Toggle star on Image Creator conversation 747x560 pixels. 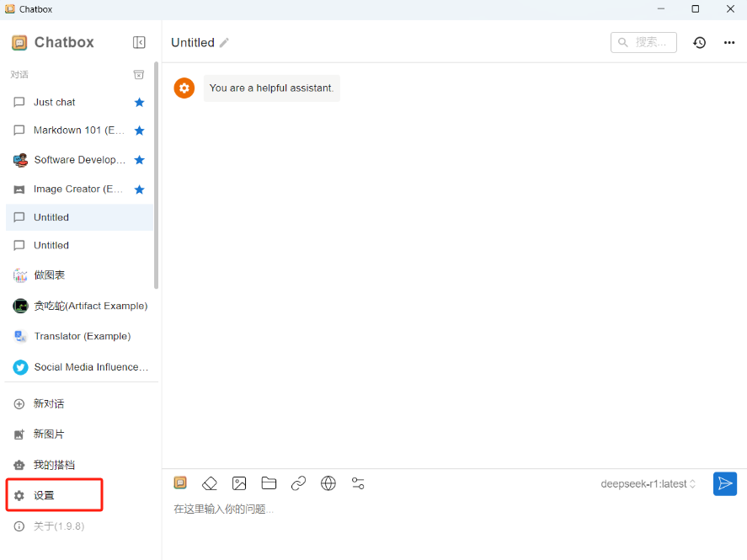tap(140, 189)
